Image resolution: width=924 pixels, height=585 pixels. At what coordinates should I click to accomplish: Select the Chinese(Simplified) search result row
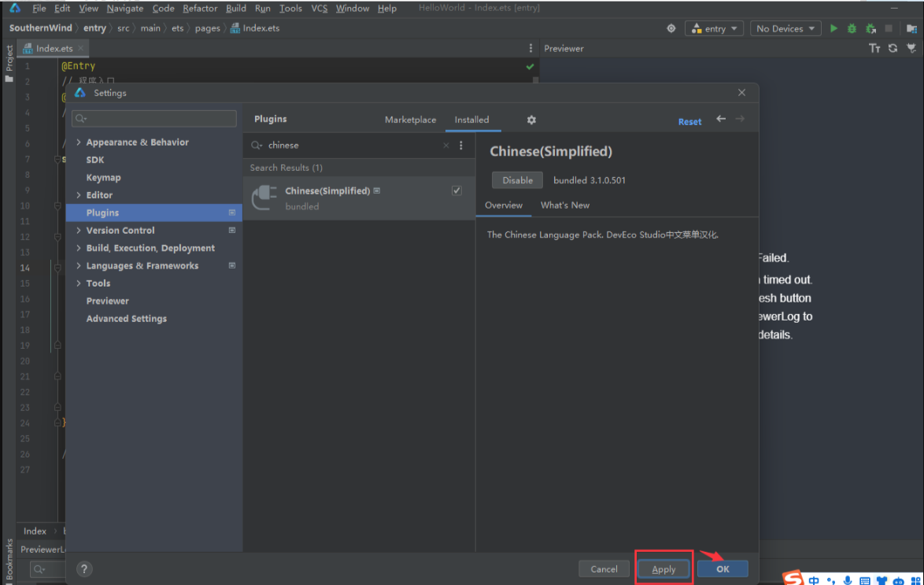tap(359, 198)
